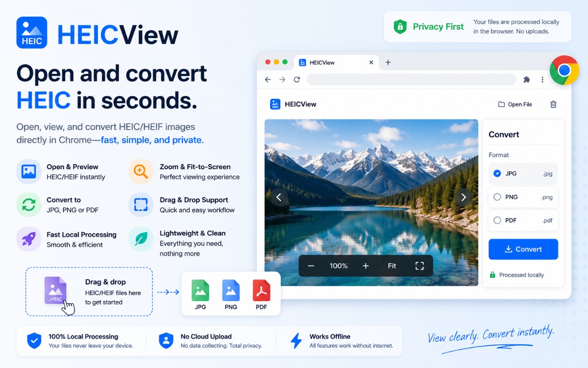Click the browser forward arrow

pos(282,80)
